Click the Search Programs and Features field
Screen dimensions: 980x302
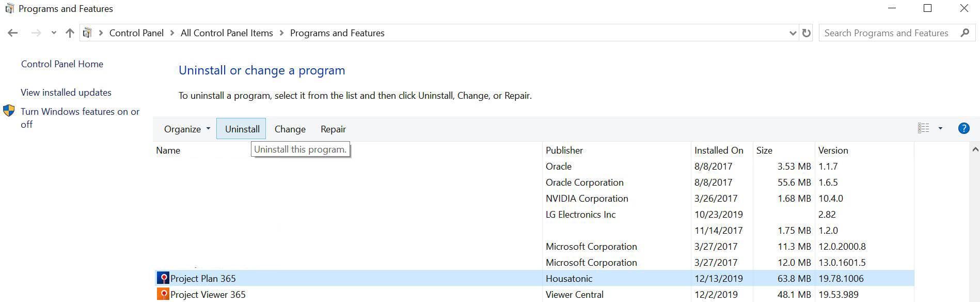pyautogui.click(x=897, y=33)
